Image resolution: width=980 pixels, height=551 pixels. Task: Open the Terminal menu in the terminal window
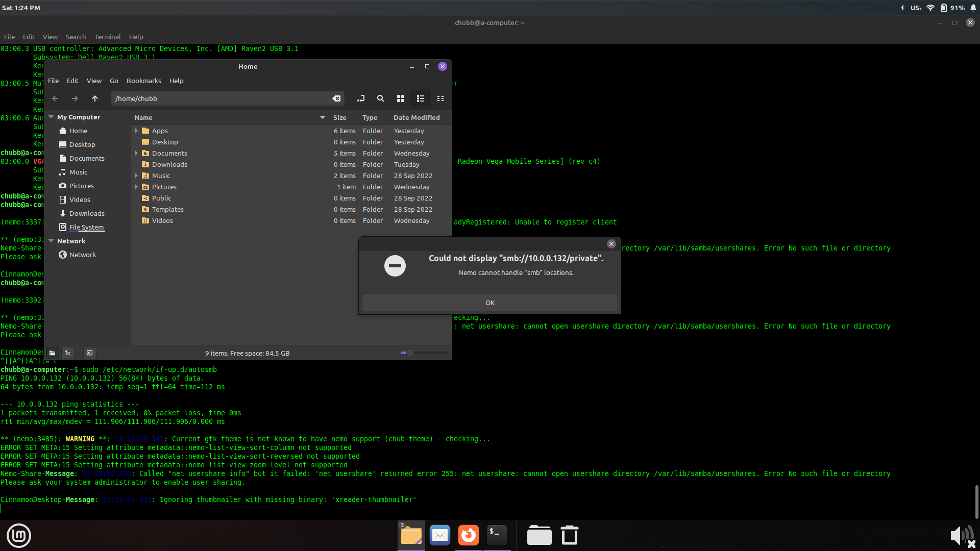click(107, 37)
